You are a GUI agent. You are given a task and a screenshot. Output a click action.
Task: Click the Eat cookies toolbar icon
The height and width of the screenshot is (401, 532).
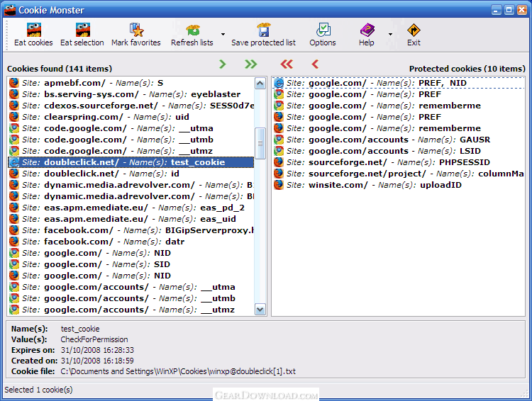pos(33,30)
